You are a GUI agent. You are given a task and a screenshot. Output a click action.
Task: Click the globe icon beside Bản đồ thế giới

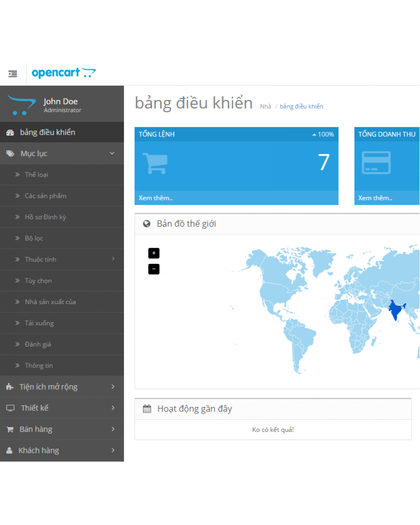click(147, 223)
